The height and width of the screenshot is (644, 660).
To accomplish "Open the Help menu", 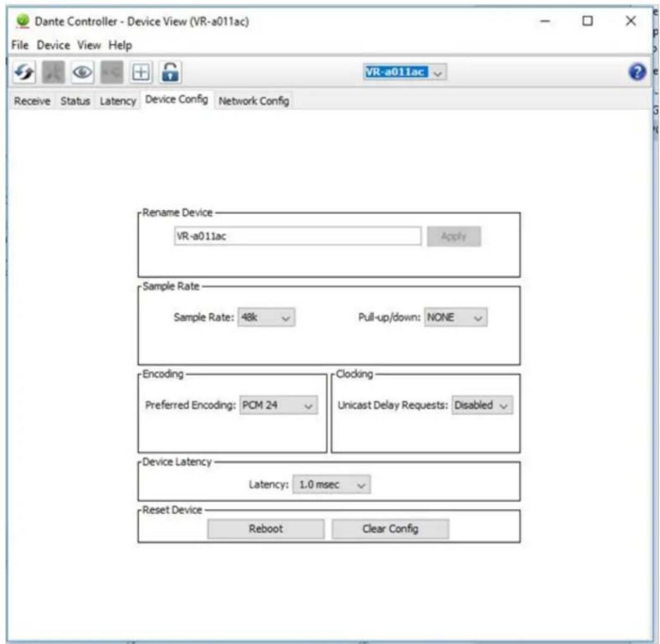I will pyautogui.click(x=120, y=45).
